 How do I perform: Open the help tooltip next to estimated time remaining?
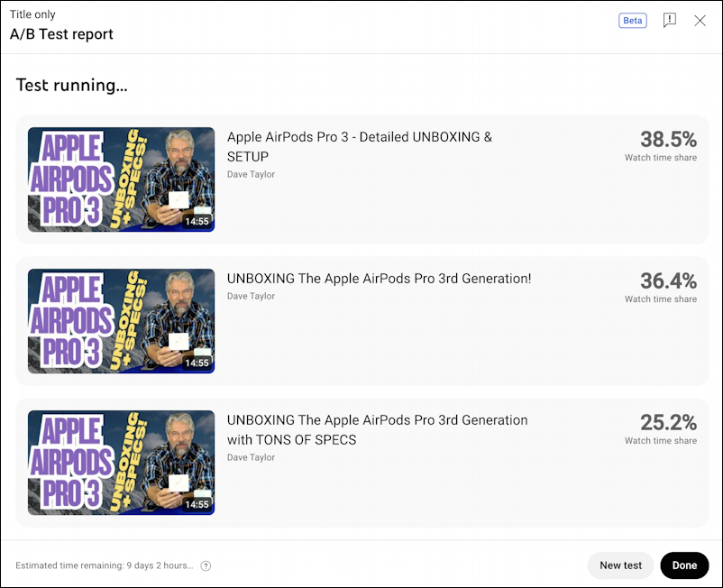click(x=206, y=565)
